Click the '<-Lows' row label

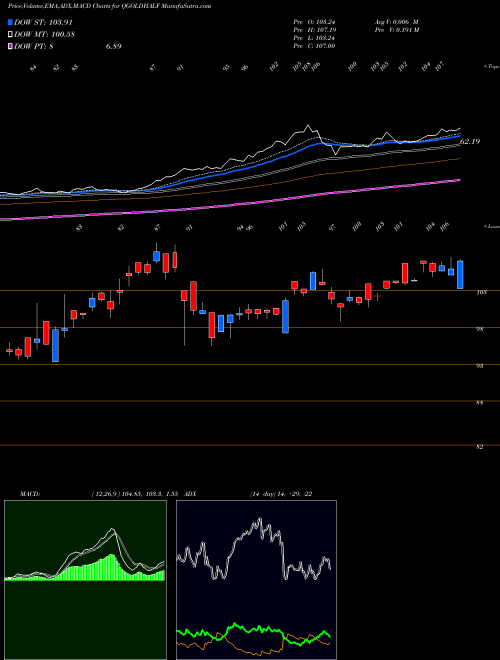[x=491, y=226]
